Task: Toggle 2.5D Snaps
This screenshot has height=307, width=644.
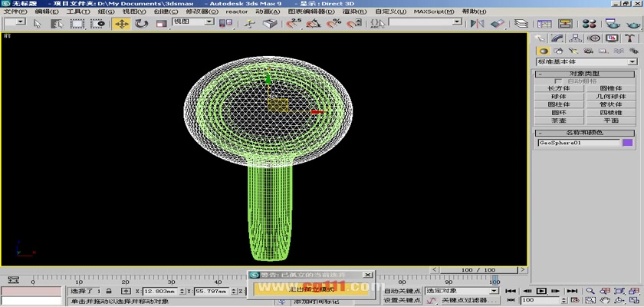Action: [x=293, y=24]
